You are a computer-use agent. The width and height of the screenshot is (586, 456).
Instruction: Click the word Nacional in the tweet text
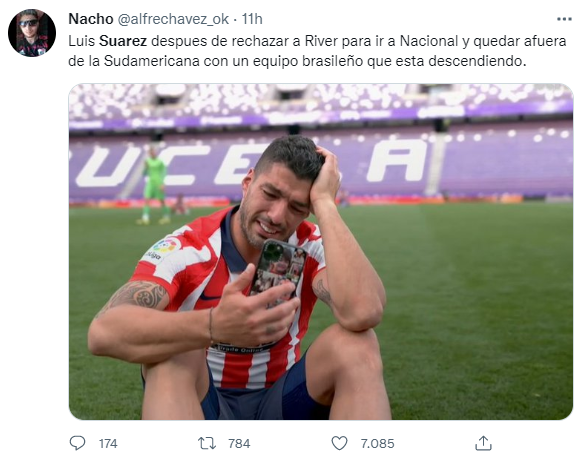(x=429, y=41)
